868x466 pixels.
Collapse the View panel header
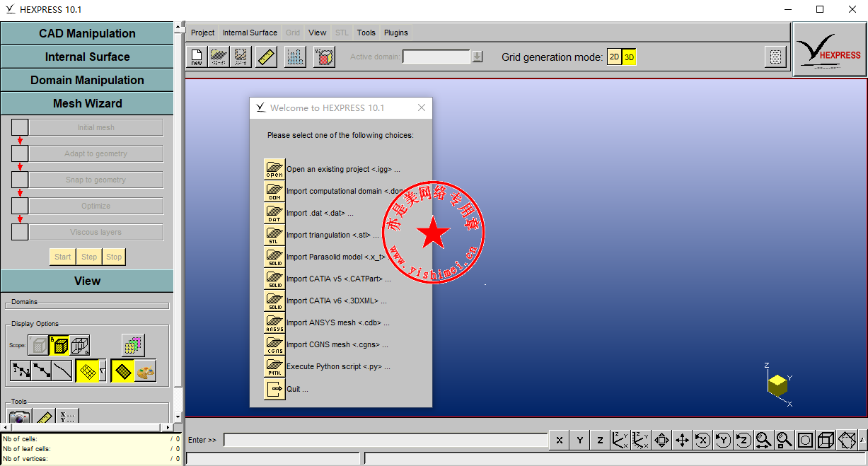tap(87, 281)
